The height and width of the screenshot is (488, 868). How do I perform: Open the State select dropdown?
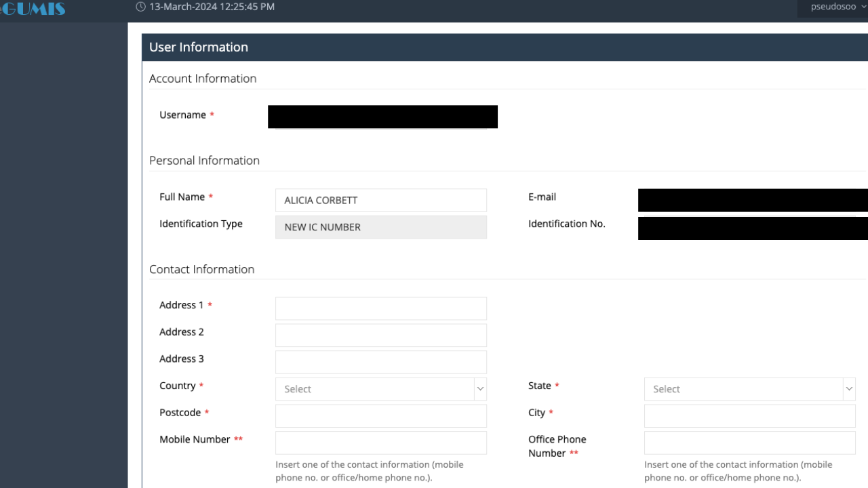pyautogui.click(x=750, y=389)
